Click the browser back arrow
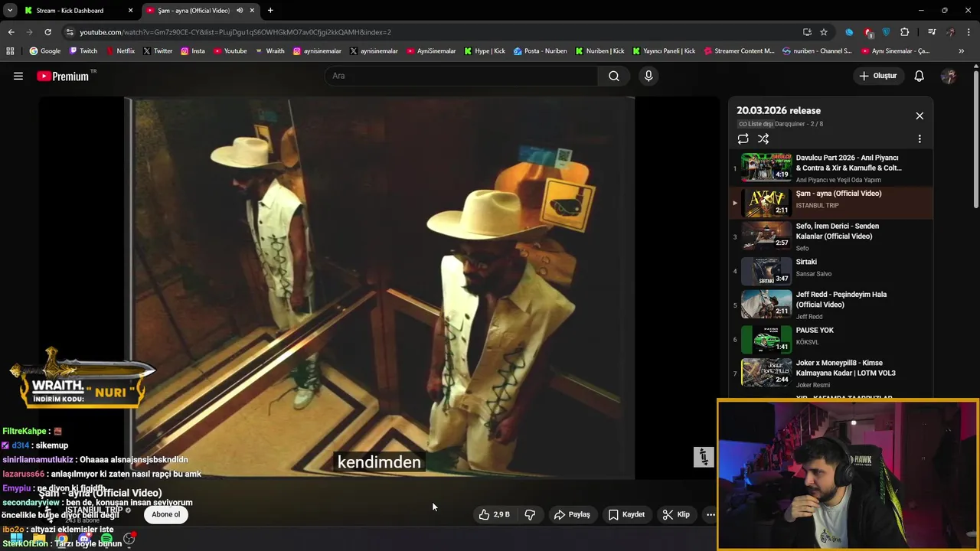Image resolution: width=980 pixels, height=551 pixels. (x=11, y=32)
